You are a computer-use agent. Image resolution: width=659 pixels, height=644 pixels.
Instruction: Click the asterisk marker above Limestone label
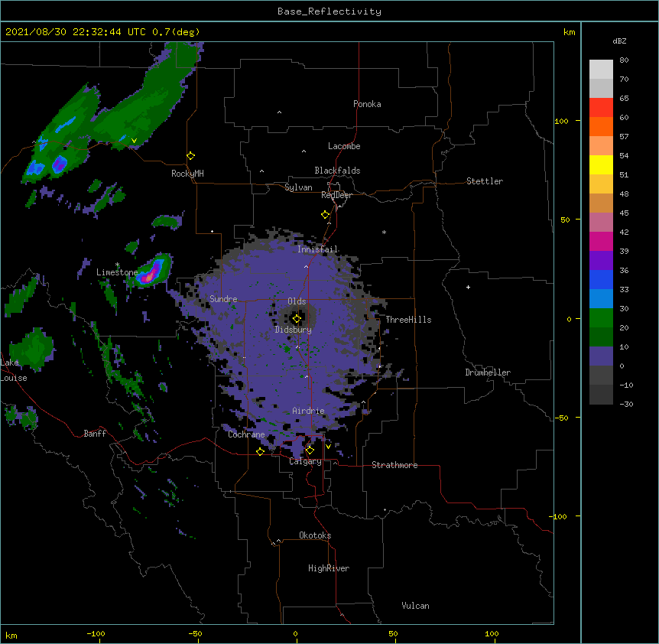117,265
